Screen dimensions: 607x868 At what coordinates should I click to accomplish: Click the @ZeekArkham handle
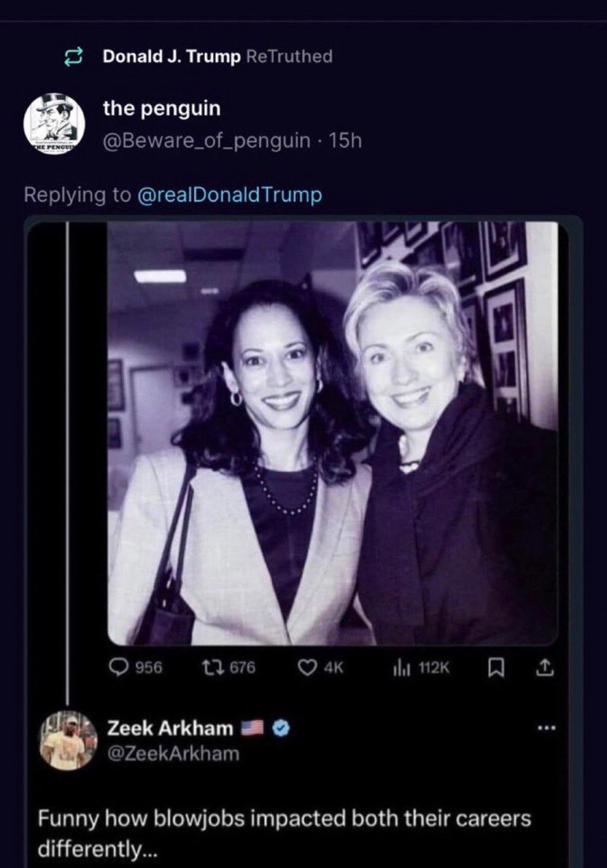coord(173,753)
